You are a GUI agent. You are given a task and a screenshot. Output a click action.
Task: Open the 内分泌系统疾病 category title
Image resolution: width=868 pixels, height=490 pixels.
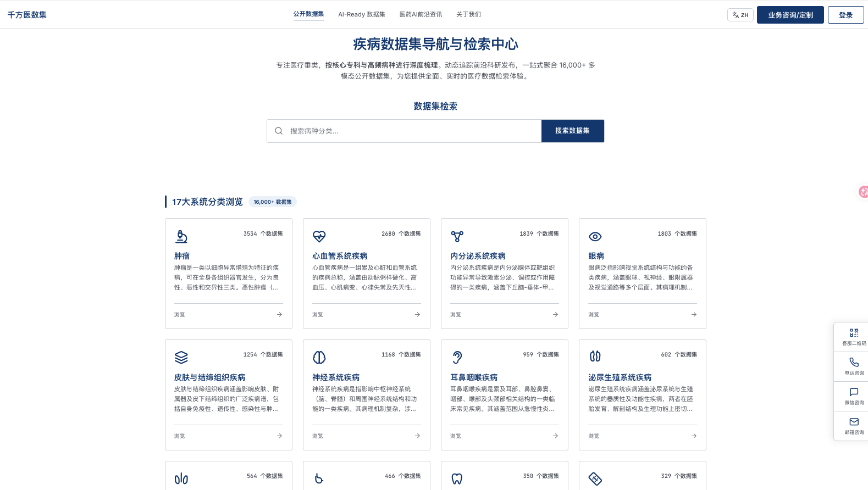pos(478,256)
